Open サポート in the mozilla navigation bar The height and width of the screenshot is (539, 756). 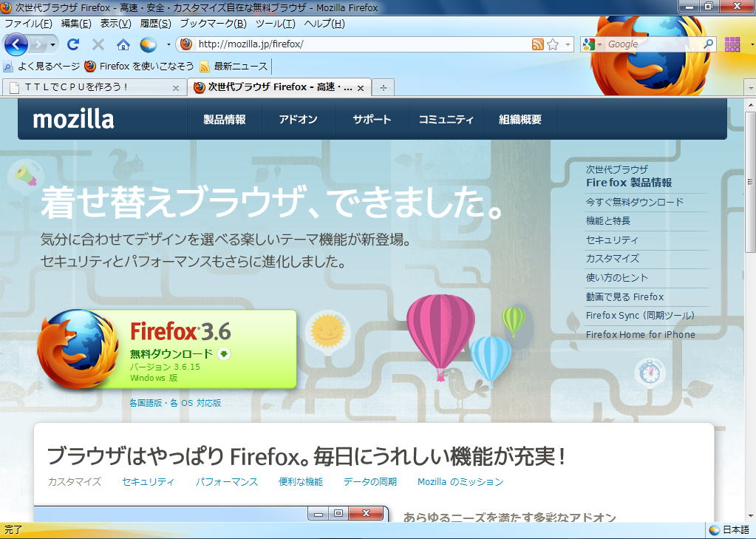pyautogui.click(x=372, y=120)
